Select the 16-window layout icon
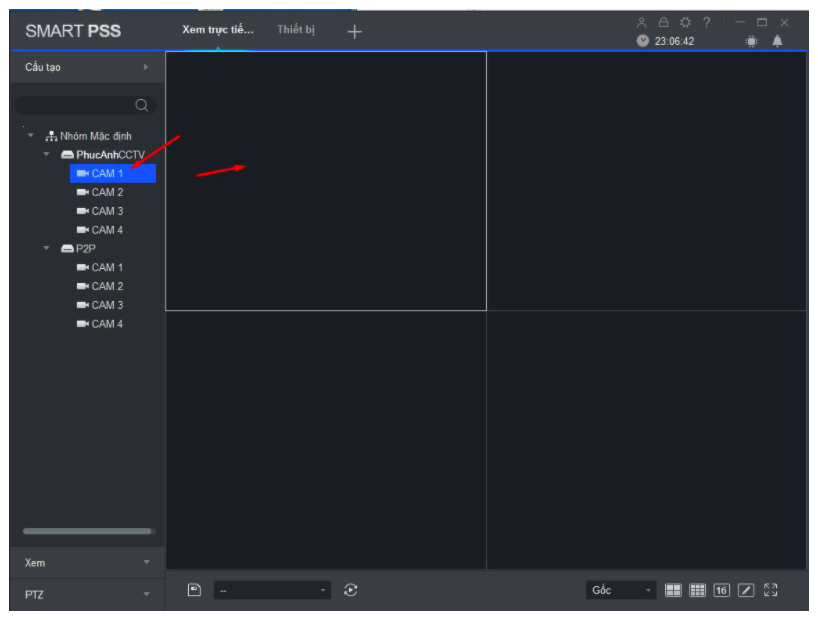Image resolution: width=818 pixels, height=620 pixels. click(x=722, y=591)
